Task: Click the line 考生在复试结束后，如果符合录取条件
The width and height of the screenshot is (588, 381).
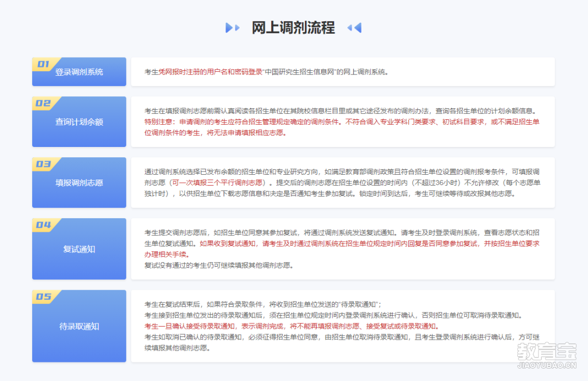Action: 263,304
